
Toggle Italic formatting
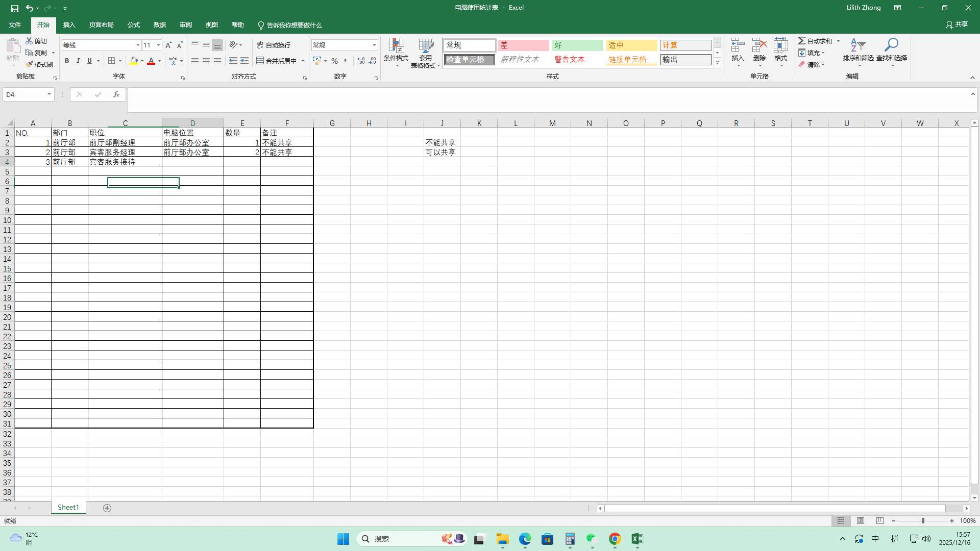[78, 61]
